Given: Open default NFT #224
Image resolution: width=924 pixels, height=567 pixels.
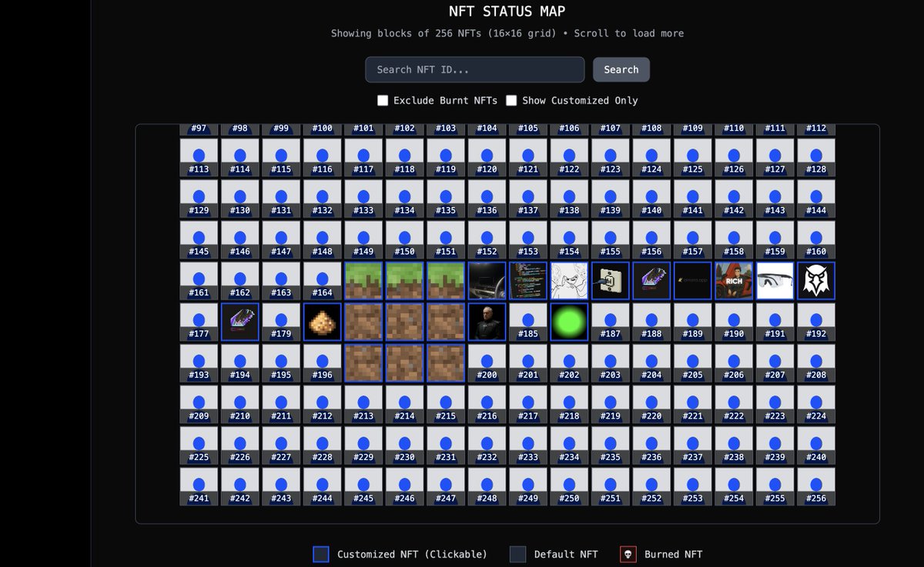Looking at the screenshot, I should (816, 404).
